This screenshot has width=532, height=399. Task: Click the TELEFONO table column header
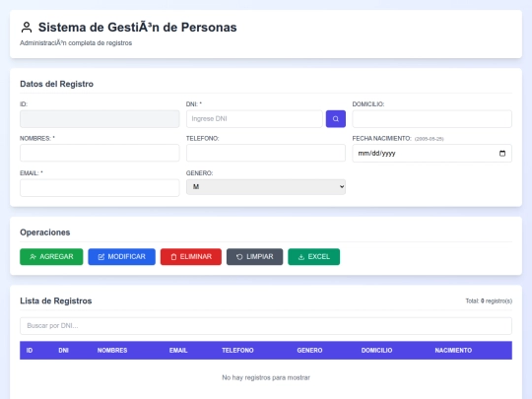237,350
